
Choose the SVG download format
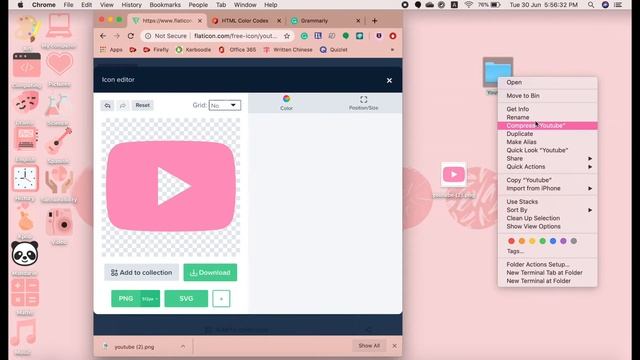pyautogui.click(x=186, y=298)
